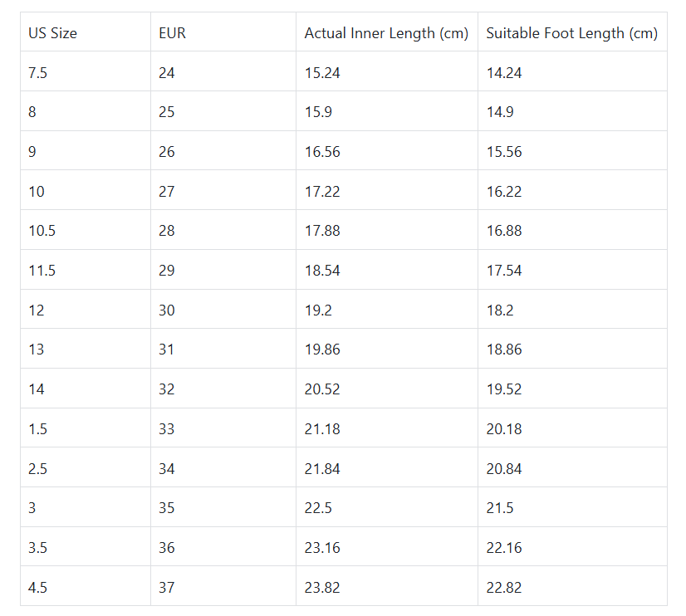Select the foot length value 18.86
Viewport: 686px width, 616px height.
(x=504, y=350)
